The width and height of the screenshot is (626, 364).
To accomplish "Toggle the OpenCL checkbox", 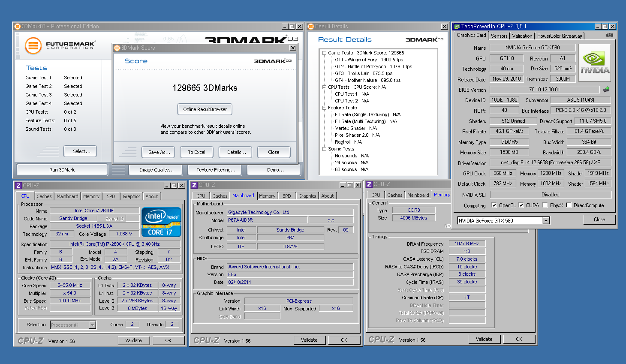I will (494, 205).
